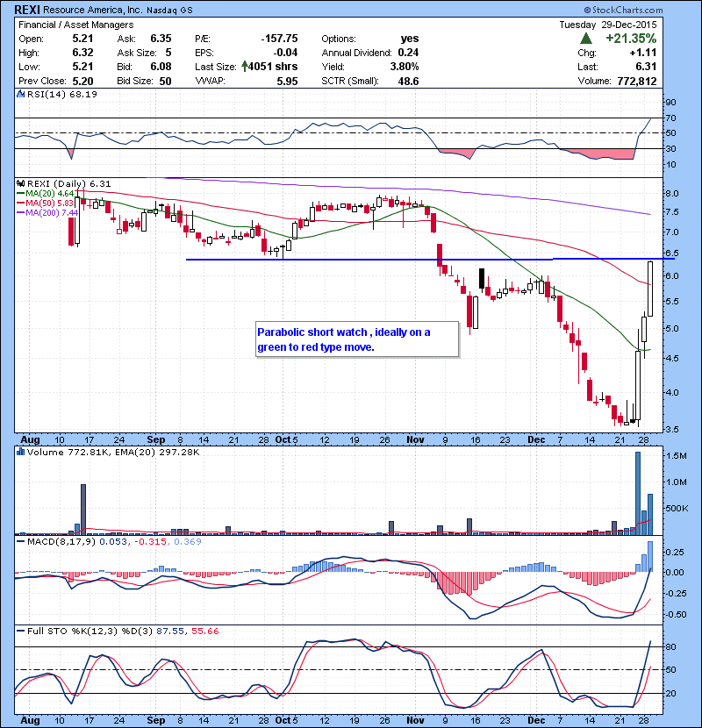The image size is (702, 728).
Task: Click the Last Size 4051 shrs value
Action: coord(273,67)
